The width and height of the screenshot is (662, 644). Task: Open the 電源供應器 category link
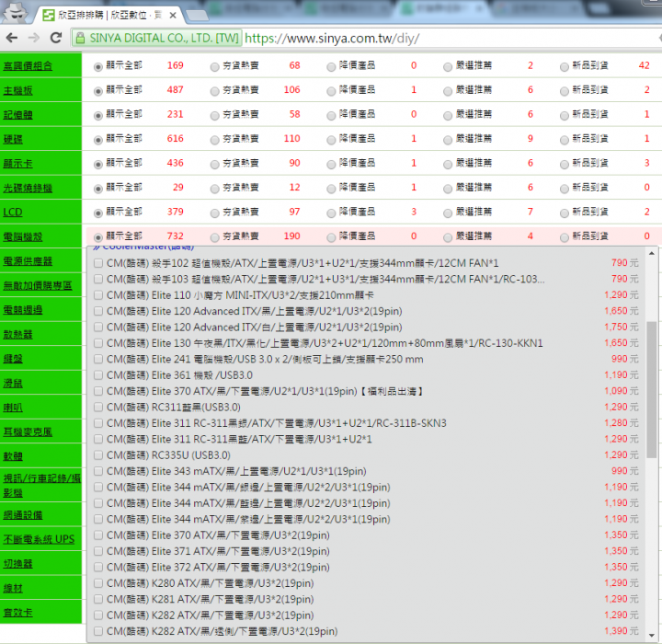click(28, 261)
